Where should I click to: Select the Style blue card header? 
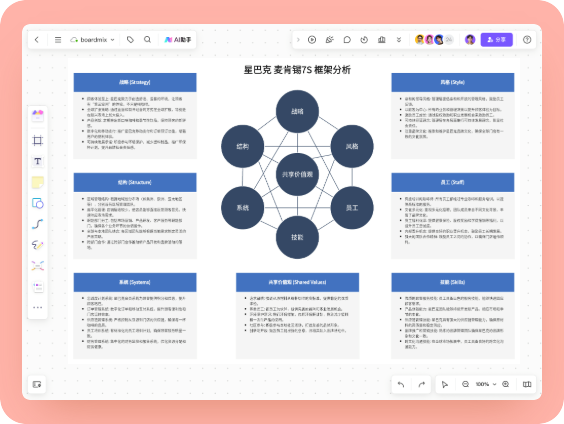[x=452, y=82]
